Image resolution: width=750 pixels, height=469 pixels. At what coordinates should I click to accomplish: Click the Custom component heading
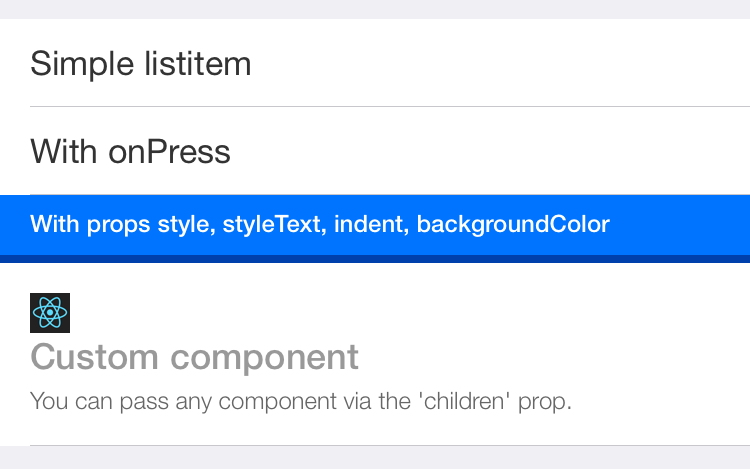[195, 357]
